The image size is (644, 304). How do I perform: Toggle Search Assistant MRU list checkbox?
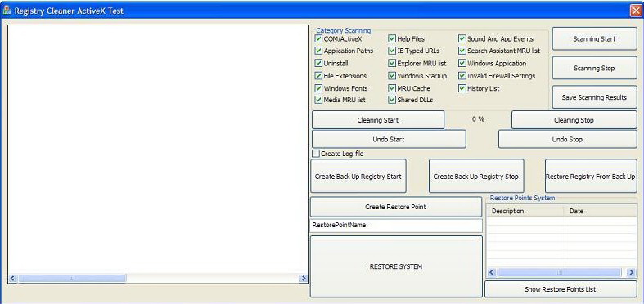462,51
